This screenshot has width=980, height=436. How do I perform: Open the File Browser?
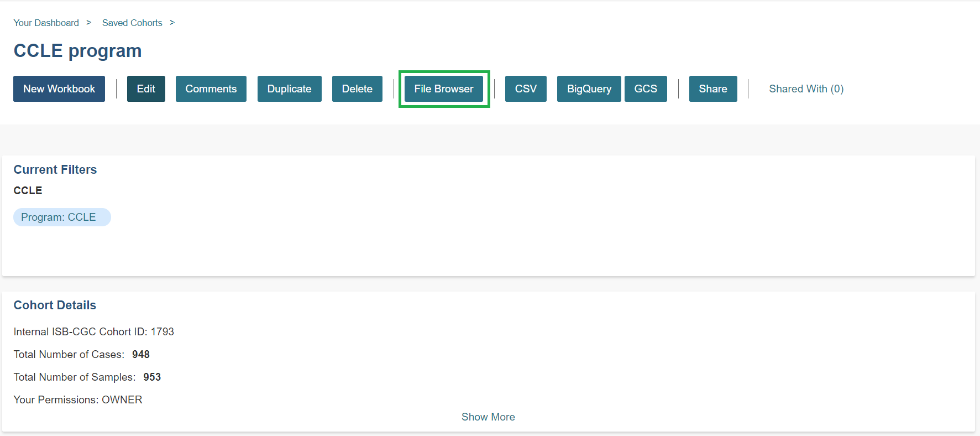[444, 89]
